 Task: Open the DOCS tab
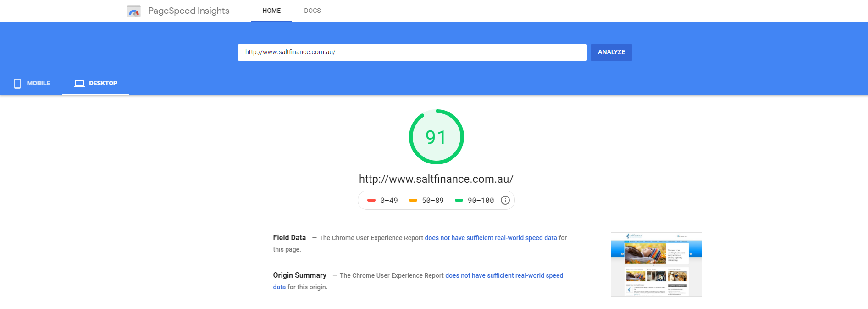tap(312, 11)
